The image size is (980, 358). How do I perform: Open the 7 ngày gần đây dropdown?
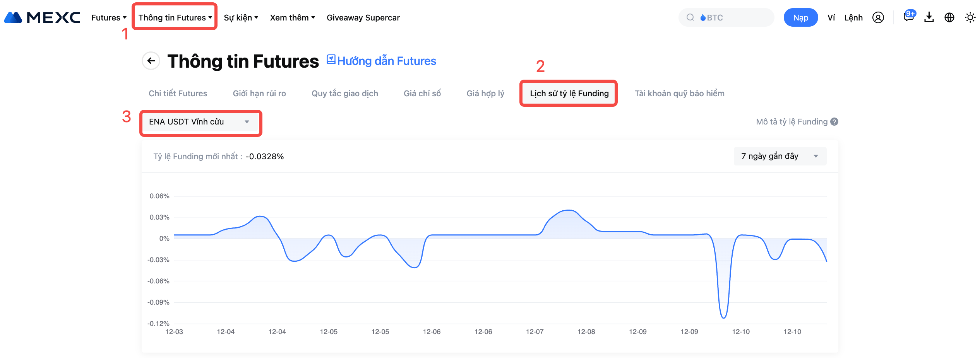pyautogui.click(x=780, y=156)
